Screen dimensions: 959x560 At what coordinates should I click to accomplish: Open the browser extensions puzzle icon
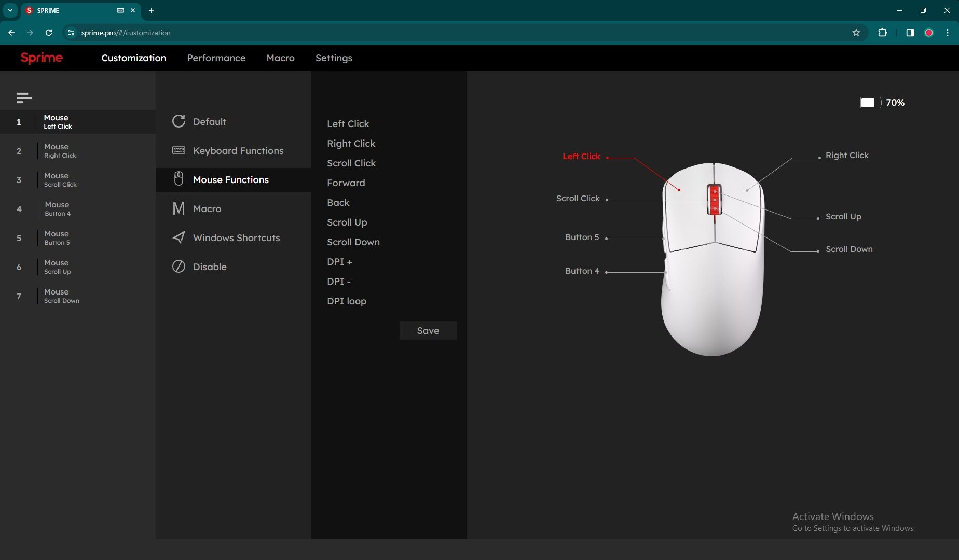tap(882, 33)
